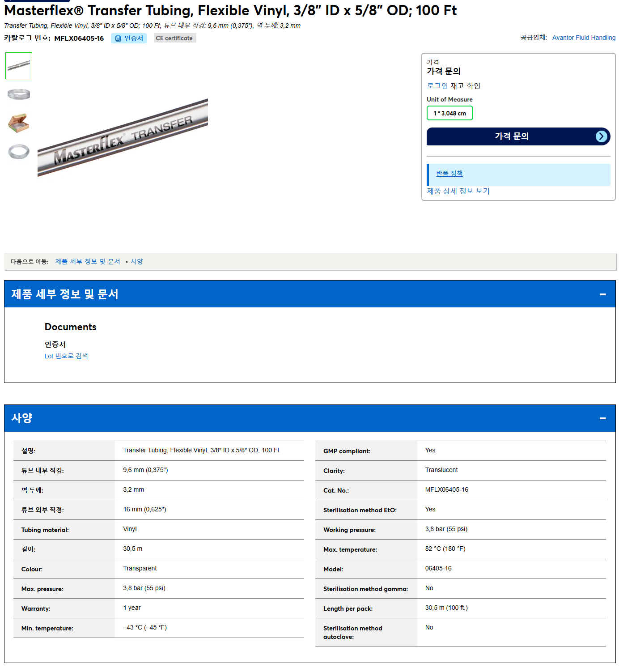This screenshot has height=672, width=619.
Task: Select the first tubing thumbnail image
Action: pos(19,66)
